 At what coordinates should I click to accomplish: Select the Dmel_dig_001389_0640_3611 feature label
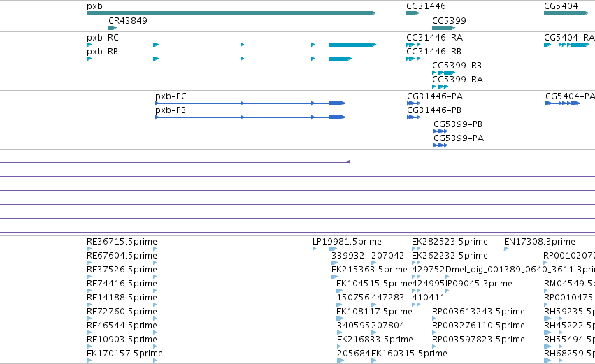click(520, 270)
